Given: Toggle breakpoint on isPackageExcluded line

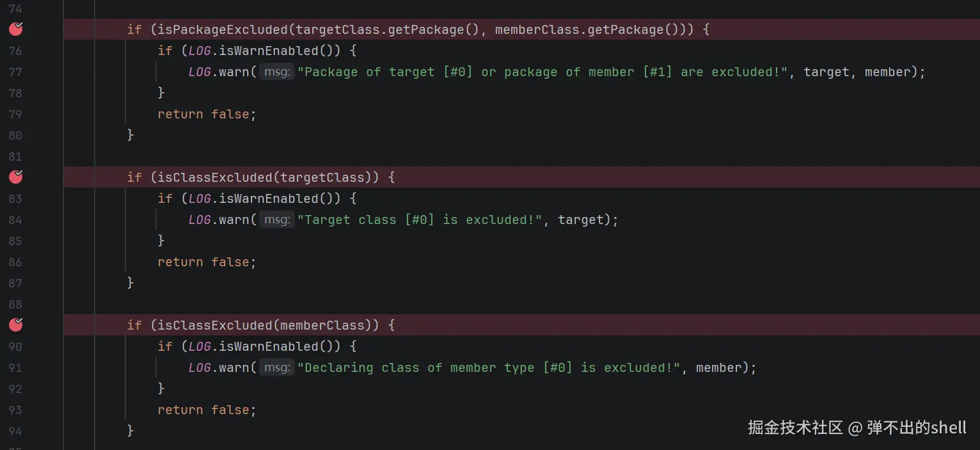Looking at the screenshot, I should pos(16,29).
